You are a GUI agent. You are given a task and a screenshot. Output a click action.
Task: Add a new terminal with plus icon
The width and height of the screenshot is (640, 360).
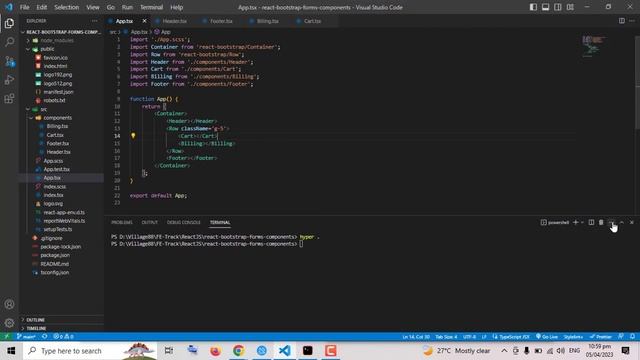coord(576,222)
